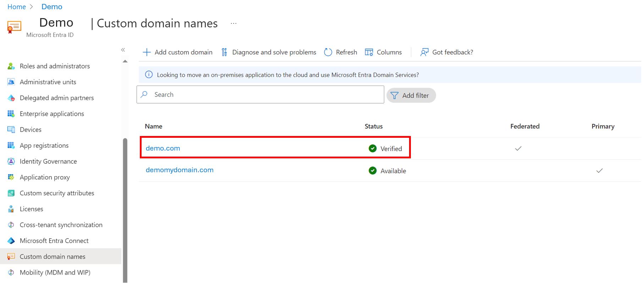This screenshot has height=283, width=644.
Task: Click the green Verified status icon
Action: [373, 148]
